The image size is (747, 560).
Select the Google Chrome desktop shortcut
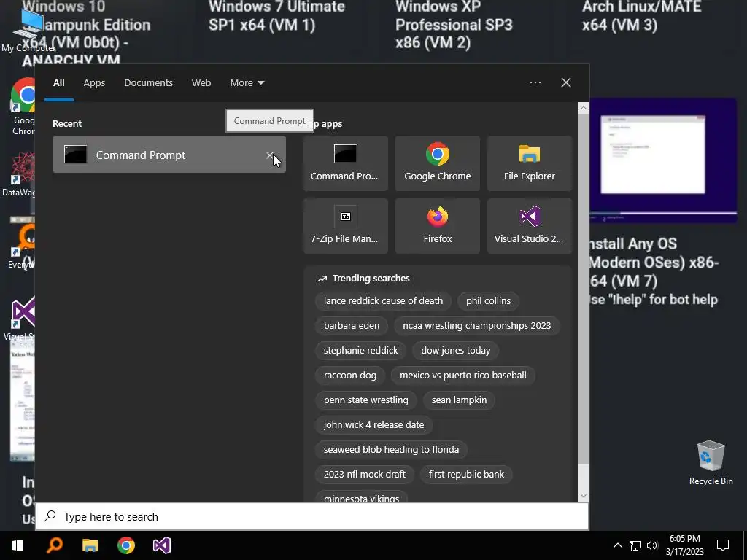23,106
